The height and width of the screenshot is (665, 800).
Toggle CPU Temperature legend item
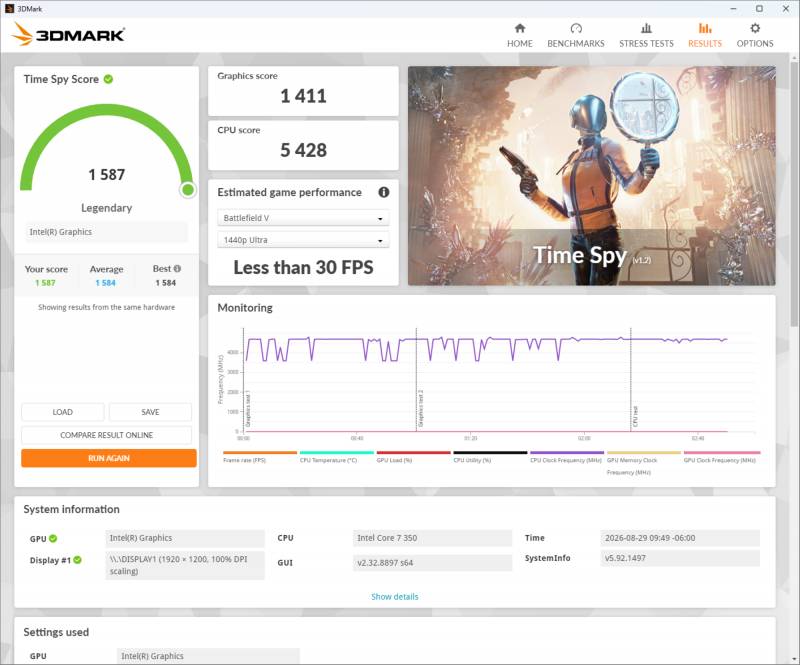point(337,456)
